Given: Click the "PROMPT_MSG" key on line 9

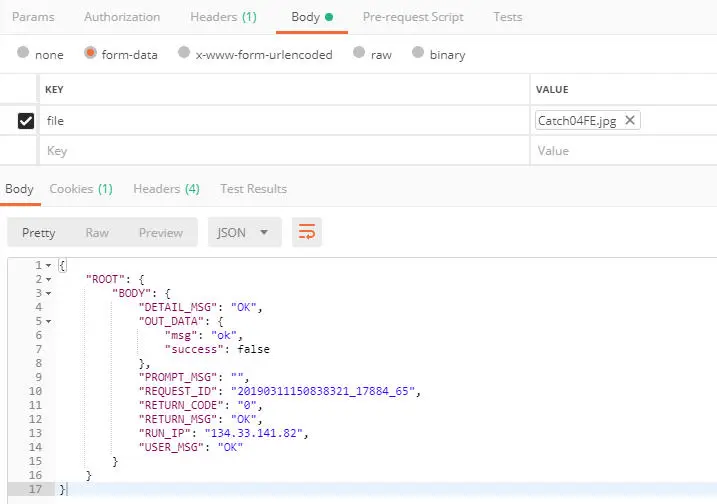Looking at the screenshot, I should [177, 377].
